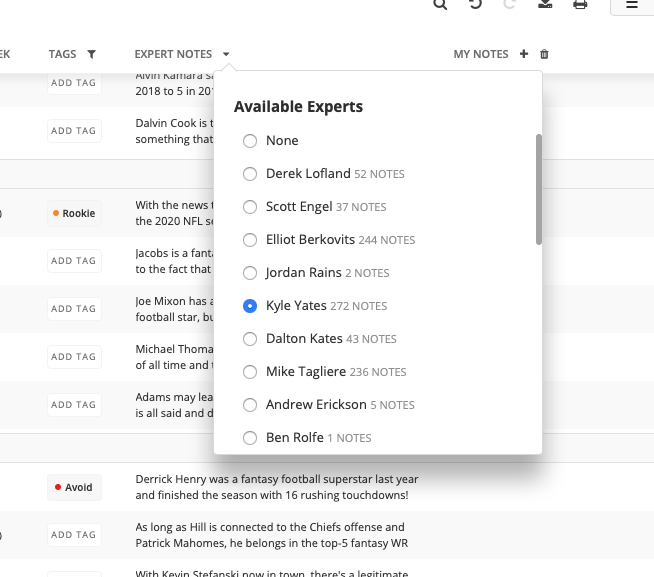
Task: Click the TAGS column header
Action: 63,54
